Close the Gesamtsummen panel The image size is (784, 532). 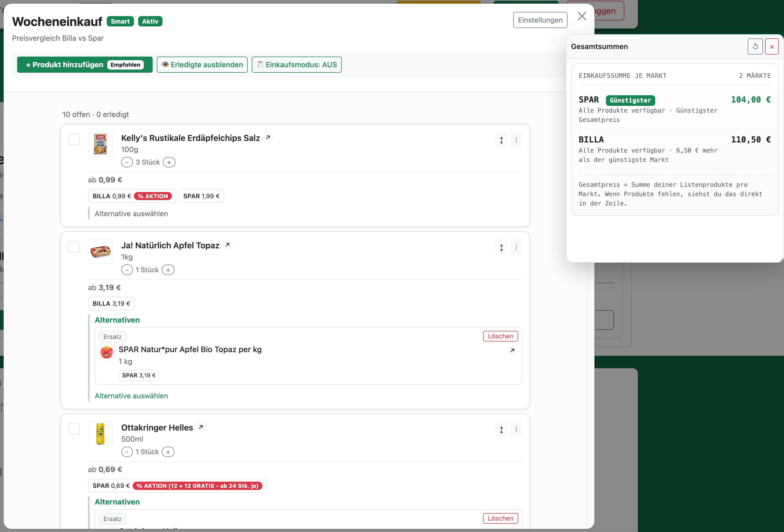772,46
